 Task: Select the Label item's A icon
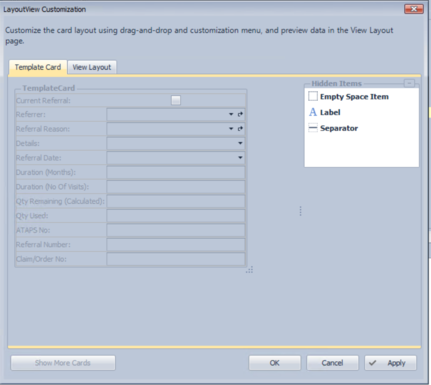[x=313, y=112]
